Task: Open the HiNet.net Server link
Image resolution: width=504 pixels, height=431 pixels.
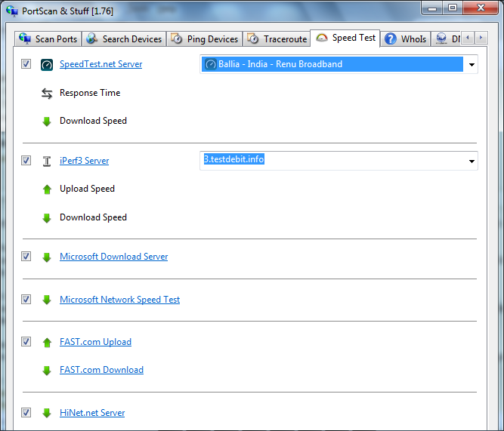Action: coord(92,413)
